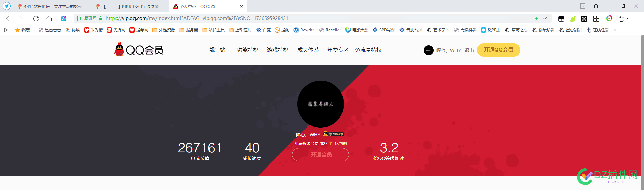
Task: Open the 优酷 bookmark
Action: 72,30
